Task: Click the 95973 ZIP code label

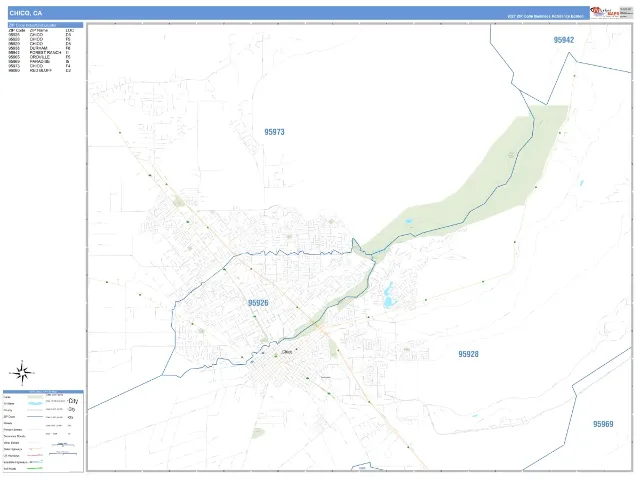Action: tap(274, 132)
